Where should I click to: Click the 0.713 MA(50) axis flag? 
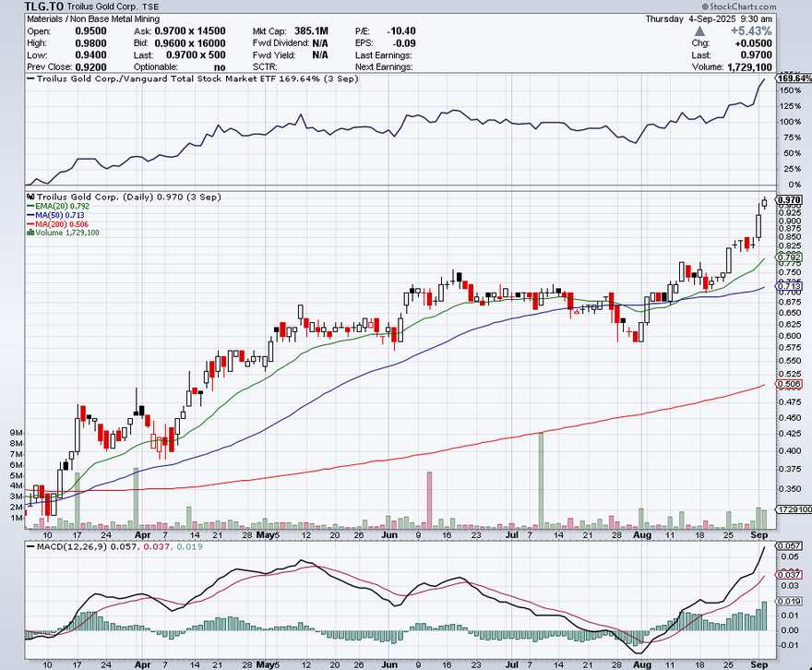coord(789,286)
